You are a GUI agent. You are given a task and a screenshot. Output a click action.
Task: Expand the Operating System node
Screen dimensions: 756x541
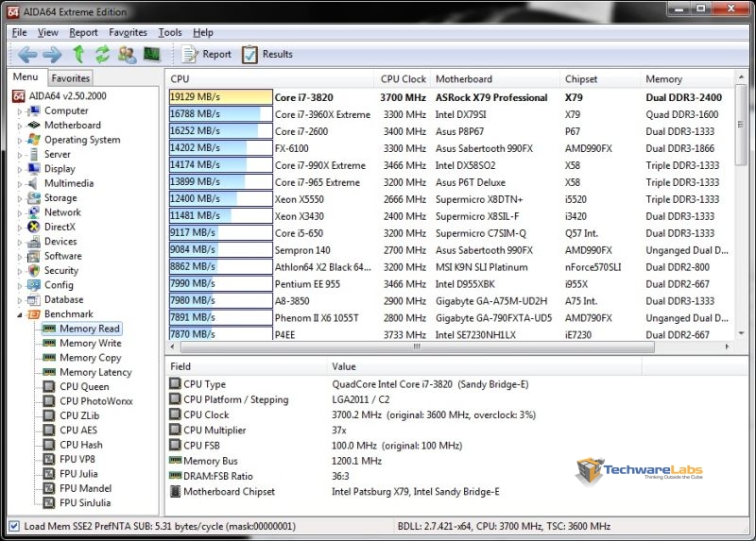pos(20,140)
